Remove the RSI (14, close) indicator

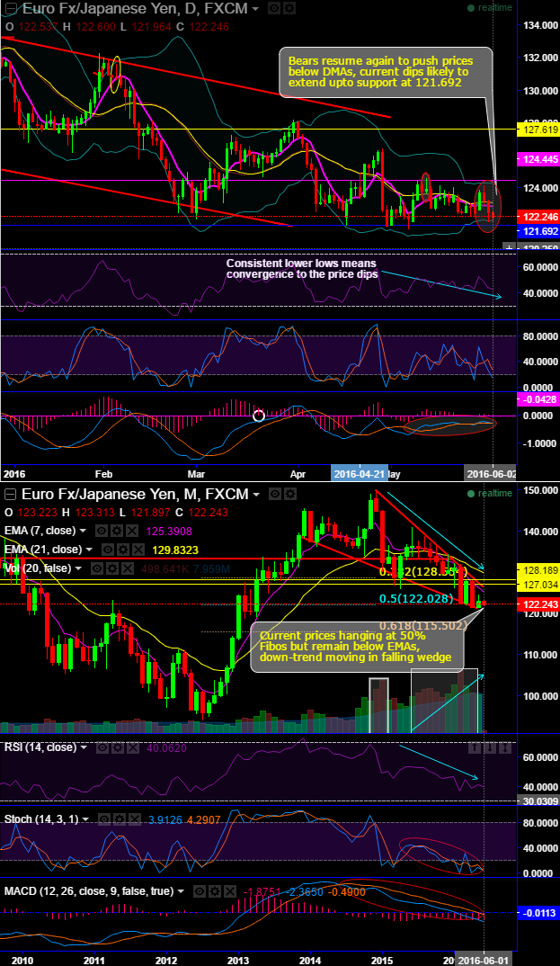[x=134, y=747]
